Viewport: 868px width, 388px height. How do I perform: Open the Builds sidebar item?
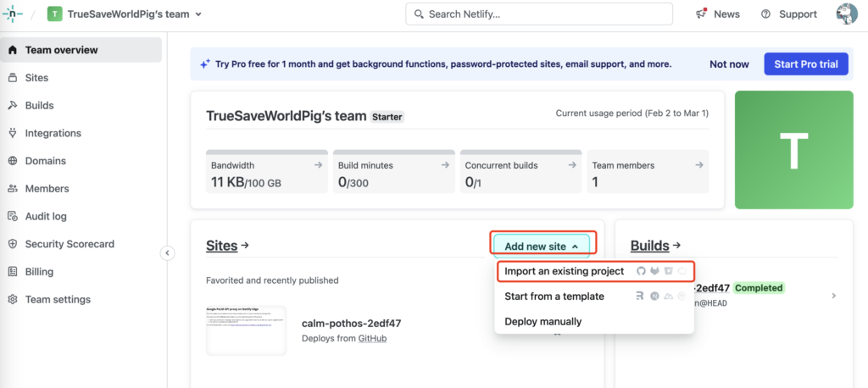(40, 105)
